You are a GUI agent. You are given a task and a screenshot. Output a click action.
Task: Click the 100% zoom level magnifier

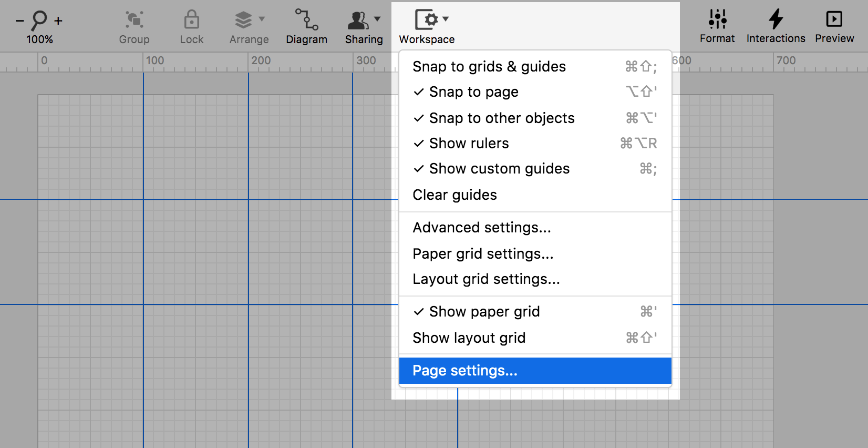(x=39, y=21)
